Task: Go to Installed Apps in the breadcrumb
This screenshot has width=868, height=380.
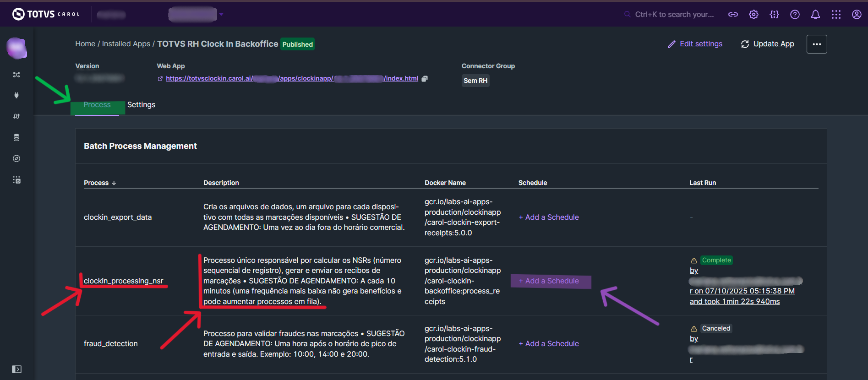Action: point(126,44)
